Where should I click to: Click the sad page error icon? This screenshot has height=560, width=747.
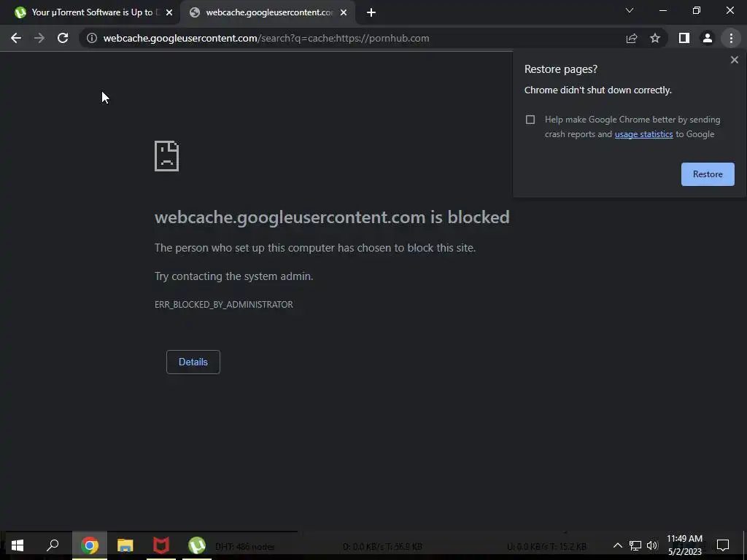167,156
